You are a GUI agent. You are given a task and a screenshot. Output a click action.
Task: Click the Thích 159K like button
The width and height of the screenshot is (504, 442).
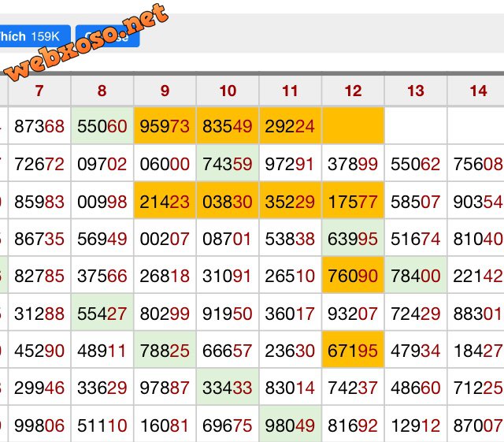coord(35,36)
